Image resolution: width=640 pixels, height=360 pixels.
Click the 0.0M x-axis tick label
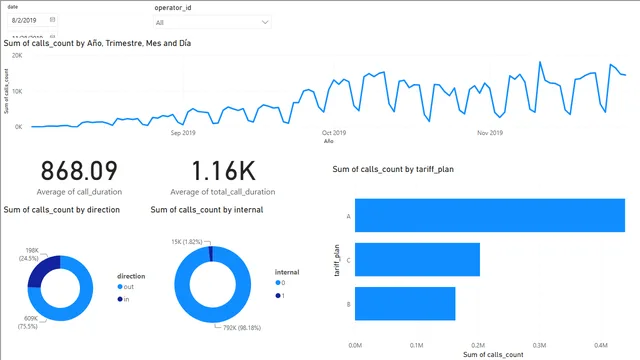click(x=355, y=345)
